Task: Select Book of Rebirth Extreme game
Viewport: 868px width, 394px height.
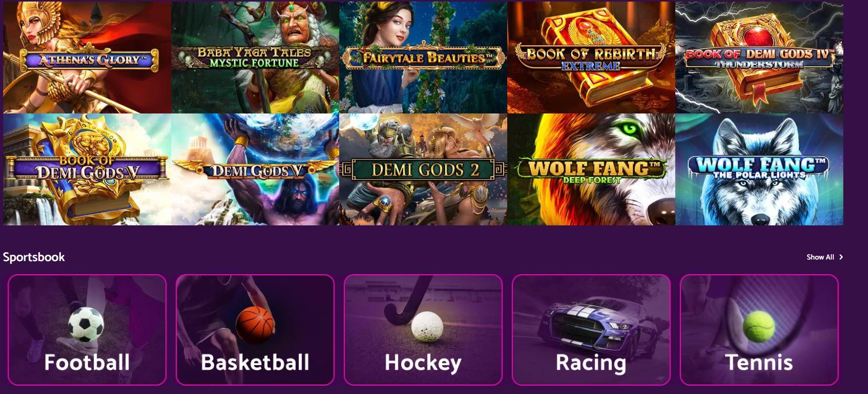Action: [591, 57]
